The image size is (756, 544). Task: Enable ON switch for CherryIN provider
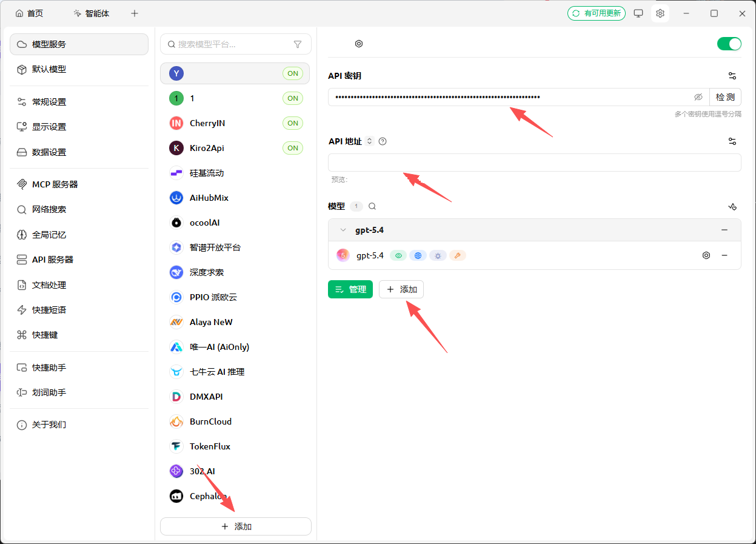click(x=293, y=123)
